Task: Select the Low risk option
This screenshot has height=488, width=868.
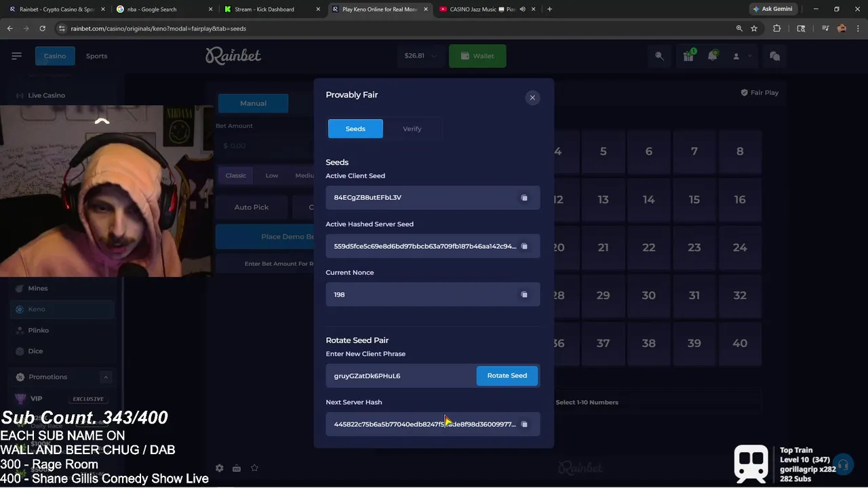Action: 271,176
